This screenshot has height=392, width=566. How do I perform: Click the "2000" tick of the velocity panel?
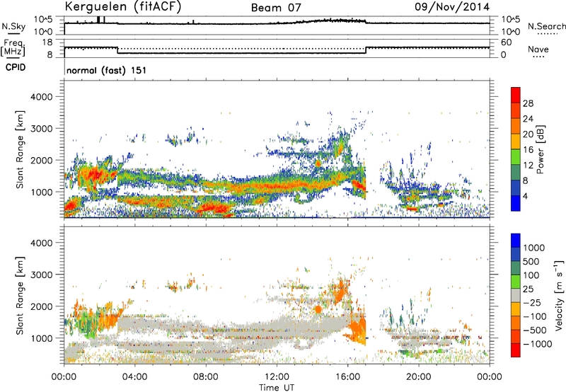coord(42,306)
